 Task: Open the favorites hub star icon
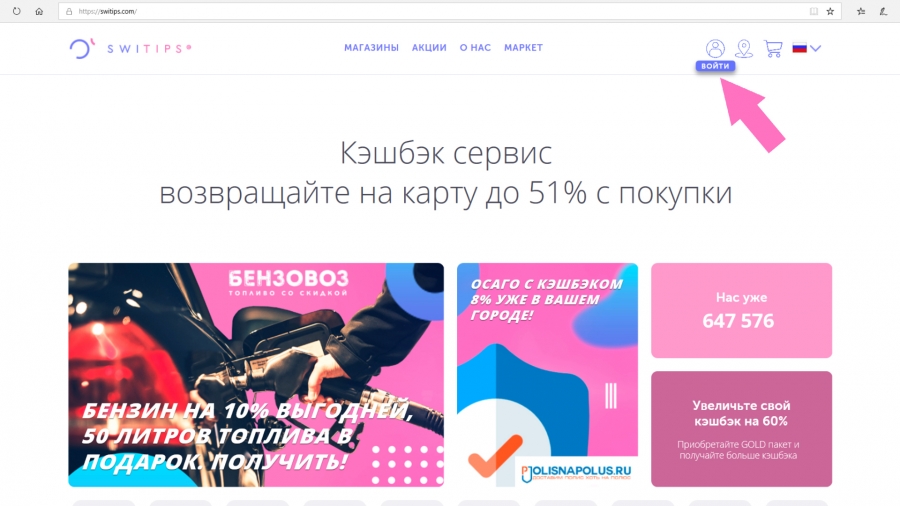(861, 11)
